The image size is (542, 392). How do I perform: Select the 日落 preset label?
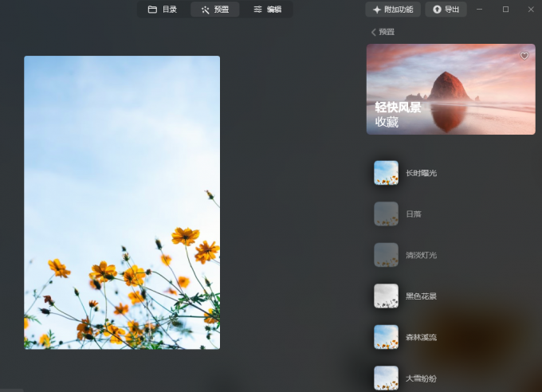(414, 214)
